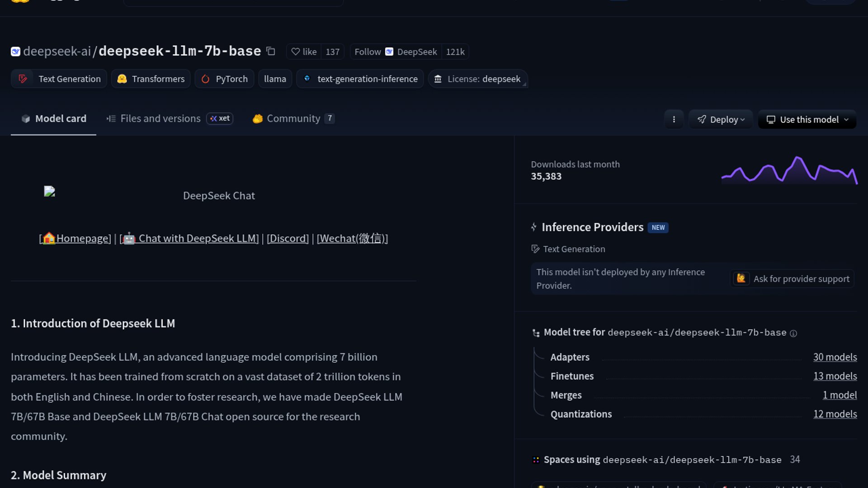Screen dimensions: 868x488
Task: Open the Use this model dropdown
Action: tap(807, 119)
